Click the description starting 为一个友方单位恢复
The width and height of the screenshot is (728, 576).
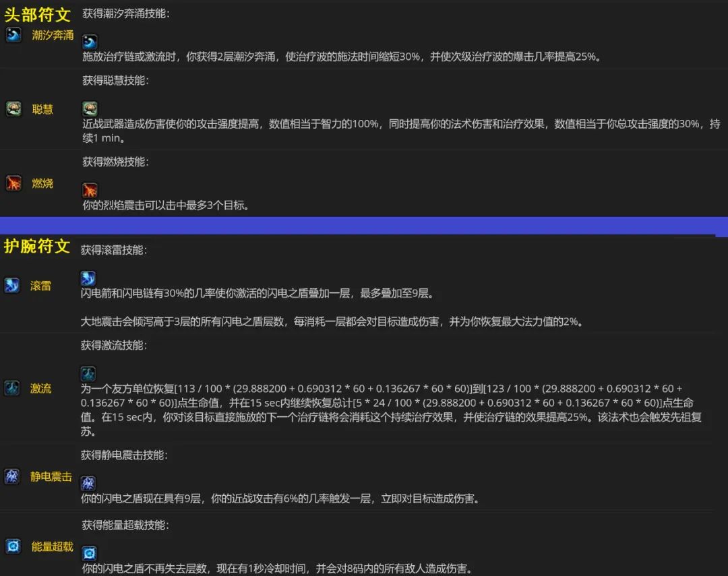point(392,410)
